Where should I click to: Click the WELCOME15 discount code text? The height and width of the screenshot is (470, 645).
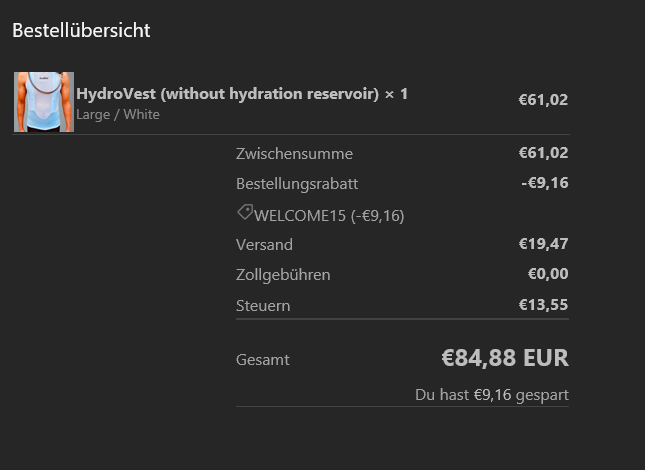point(329,215)
